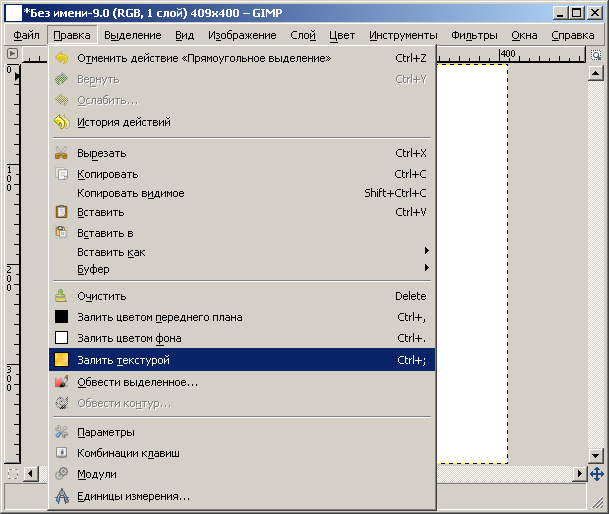Click the Preferences icon next to Параметры
Image resolution: width=609 pixels, height=514 pixels.
[x=61, y=432]
